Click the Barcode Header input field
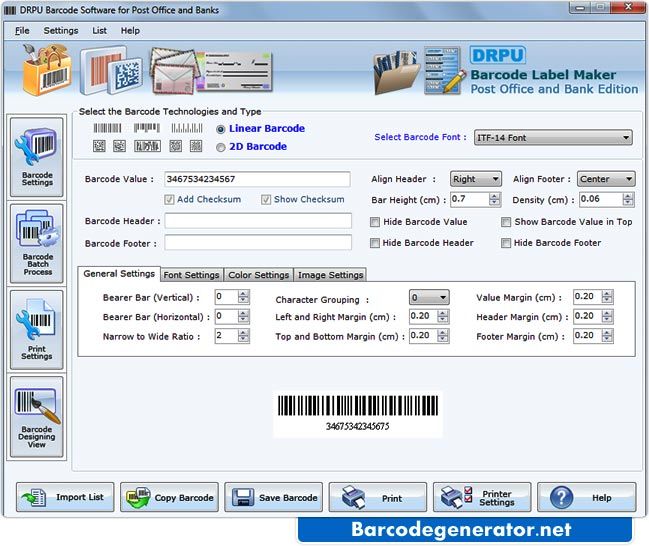Image resolution: width=649 pixels, height=546 pixels. pyautogui.click(x=258, y=221)
